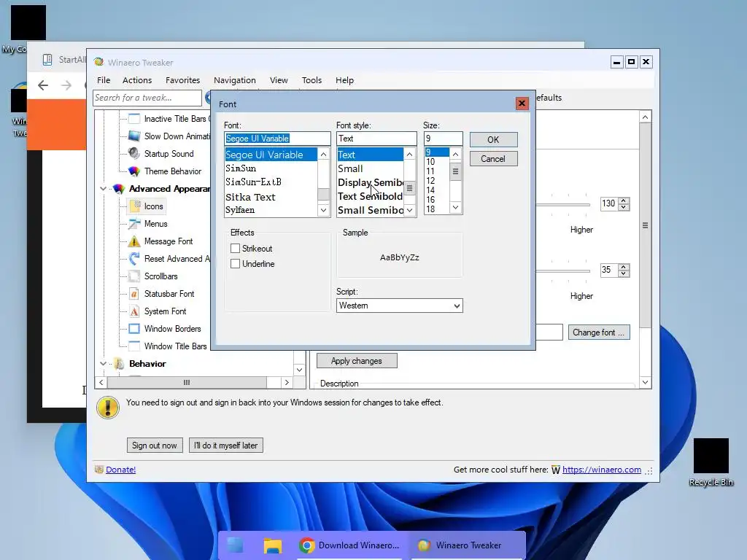This screenshot has width=747, height=560.
Task: Choose I'll do it myself later
Action: click(226, 446)
